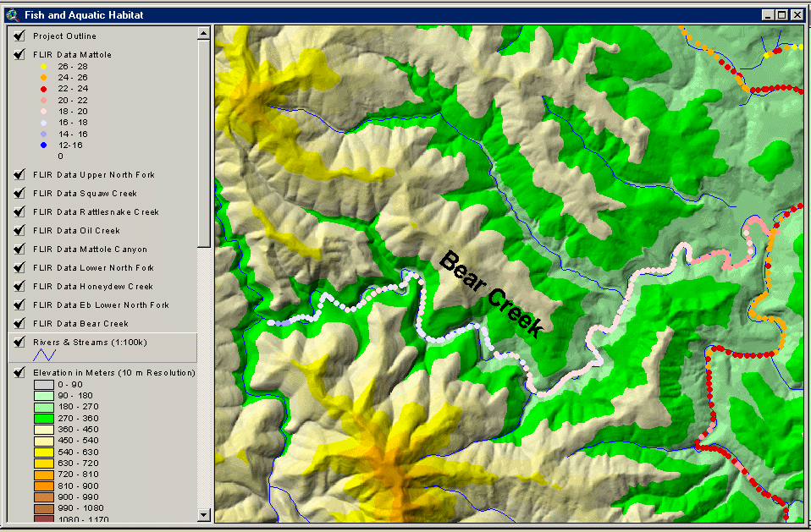Minimize the Fish and Aquatic Habitat window
The width and height of the screenshot is (811, 532).
pos(768,15)
